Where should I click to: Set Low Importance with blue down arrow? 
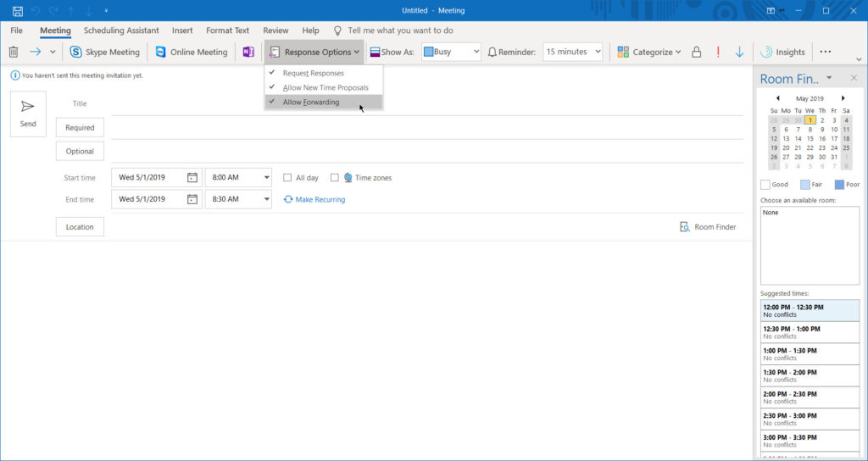coord(739,52)
